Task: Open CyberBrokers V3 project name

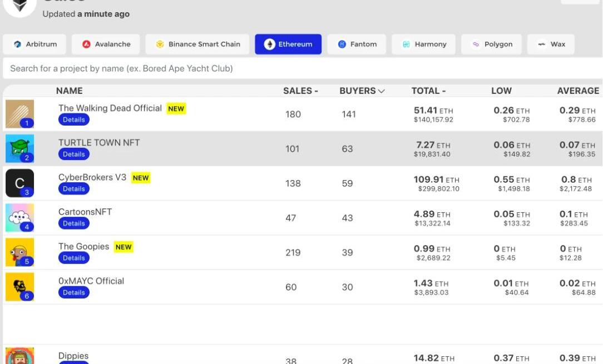Action: [x=92, y=177]
